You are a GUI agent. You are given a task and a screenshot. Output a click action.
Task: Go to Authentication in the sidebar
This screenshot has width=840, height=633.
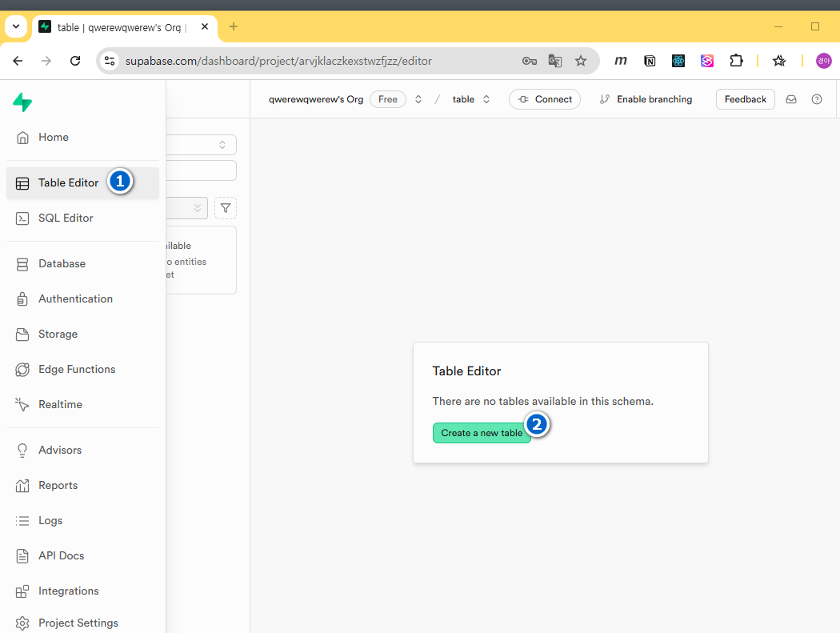pos(75,298)
